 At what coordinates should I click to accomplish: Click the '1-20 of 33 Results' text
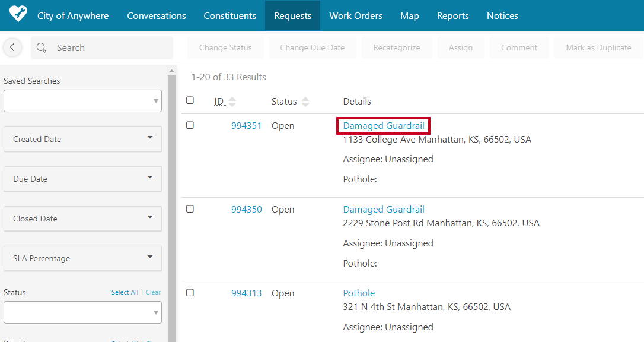228,77
